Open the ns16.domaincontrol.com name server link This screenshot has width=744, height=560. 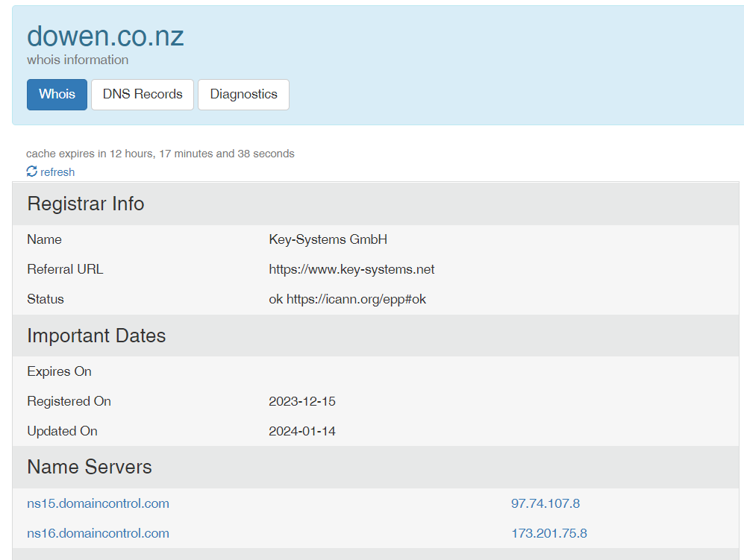pos(98,533)
